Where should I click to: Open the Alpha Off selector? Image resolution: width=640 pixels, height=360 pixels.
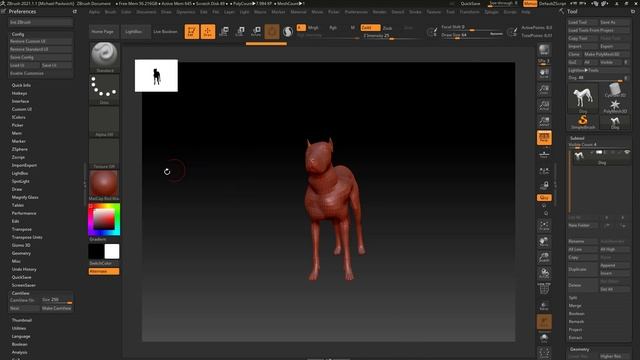[x=104, y=121]
